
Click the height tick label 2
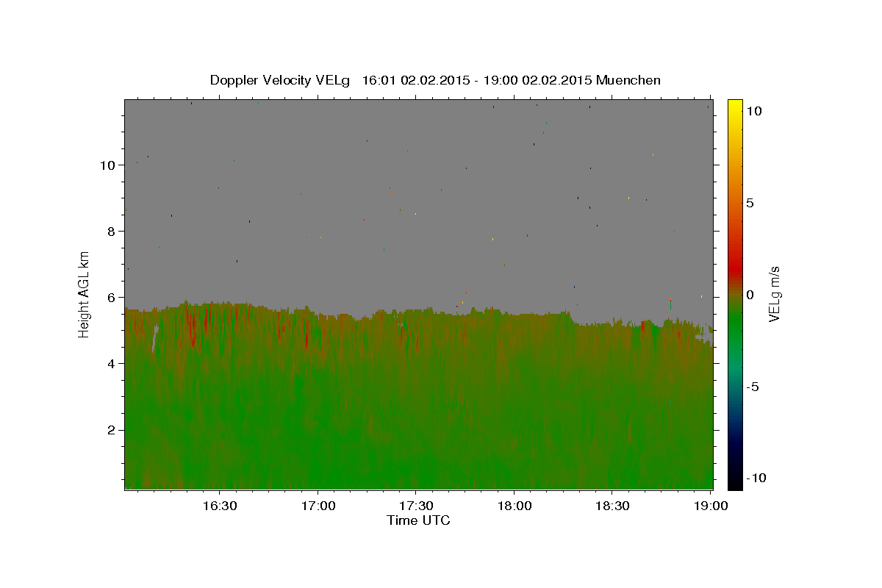click(111, 430)
